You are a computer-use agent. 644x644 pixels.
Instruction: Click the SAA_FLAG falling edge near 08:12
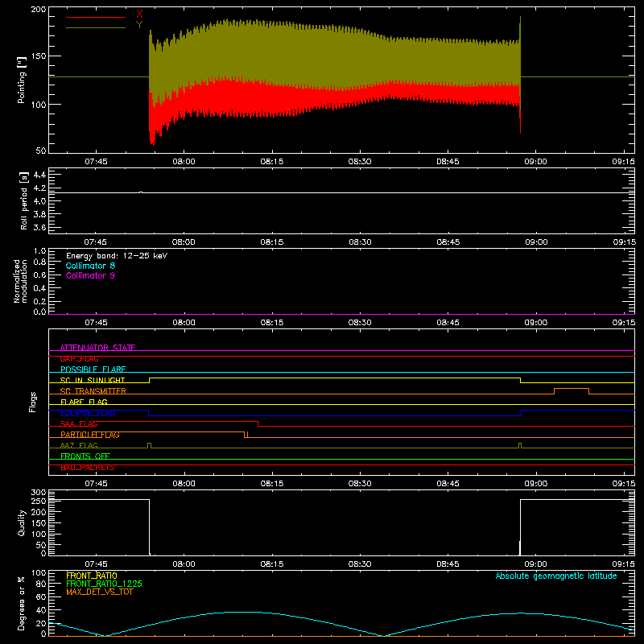click(258, 424)
